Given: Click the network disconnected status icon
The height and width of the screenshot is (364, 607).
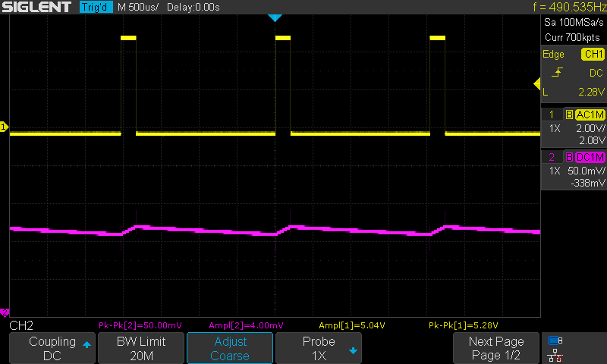Looking at the screenshot, I should [x=555, y=356].
